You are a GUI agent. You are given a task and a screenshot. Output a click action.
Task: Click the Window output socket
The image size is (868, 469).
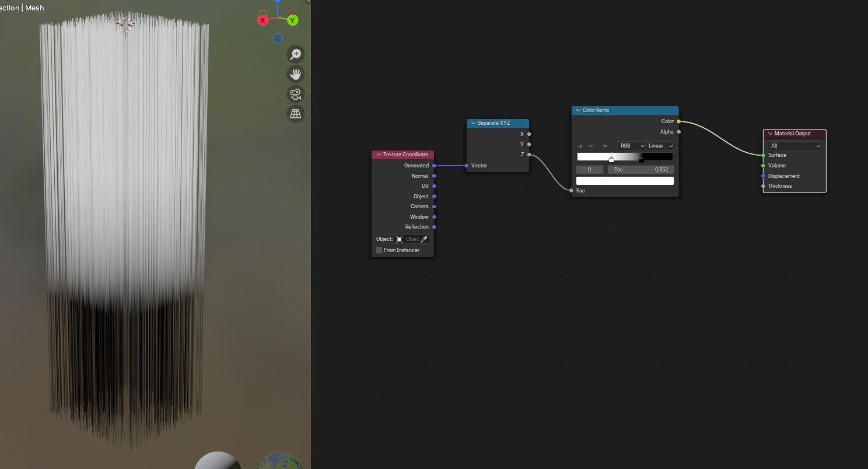[x=434, y=217]
